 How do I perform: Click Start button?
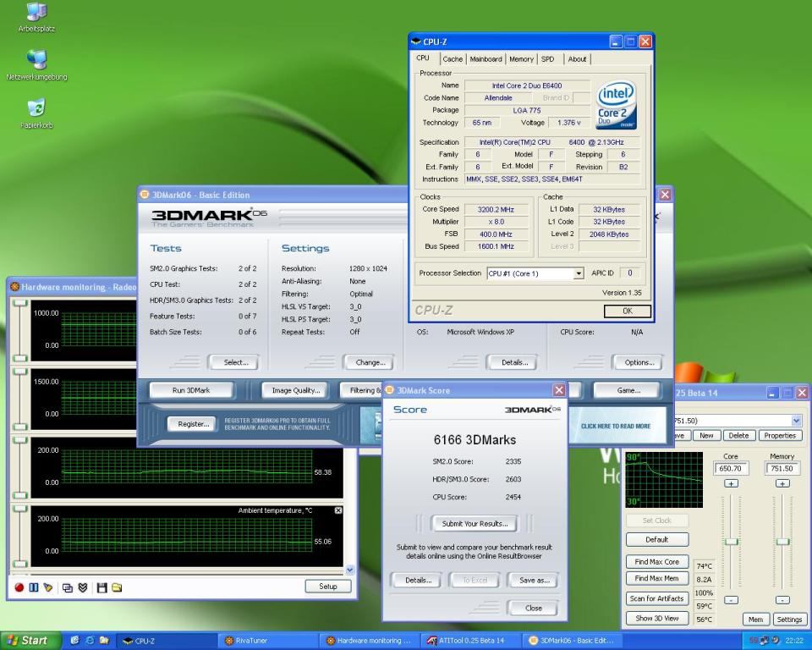(x=31, y=641)
